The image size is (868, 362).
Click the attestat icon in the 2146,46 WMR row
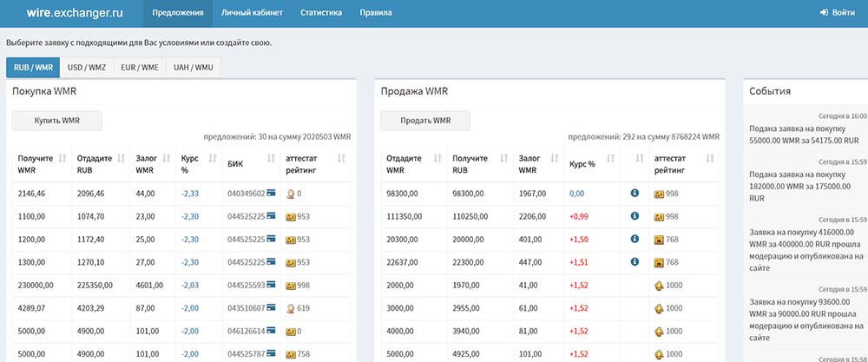point(290,194)
